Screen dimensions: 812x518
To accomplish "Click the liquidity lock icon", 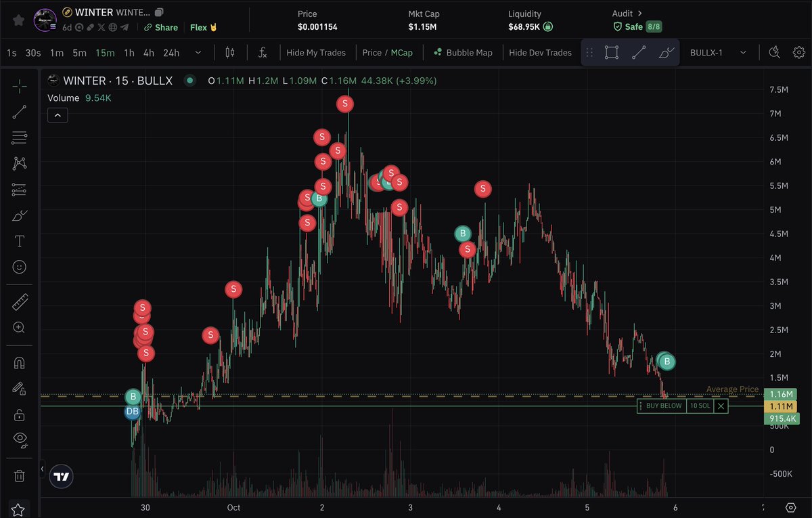I will 548,27.
